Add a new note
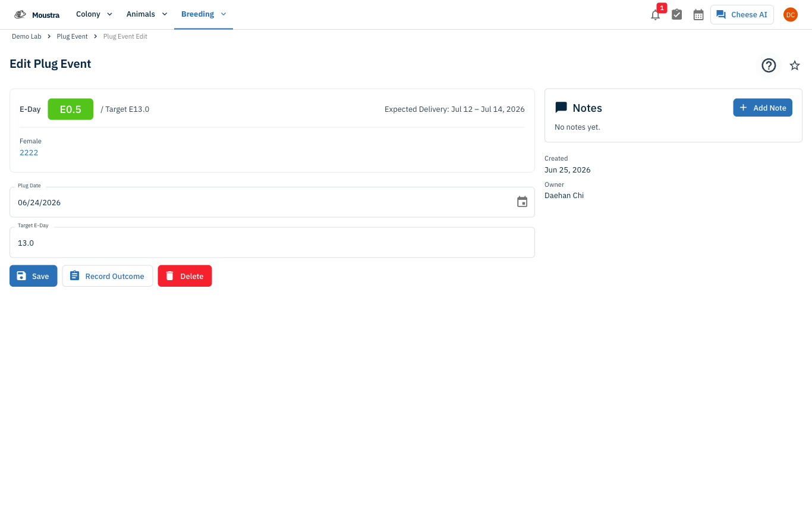The width and height of the screenshot is (812, 508). coord(763,108)
